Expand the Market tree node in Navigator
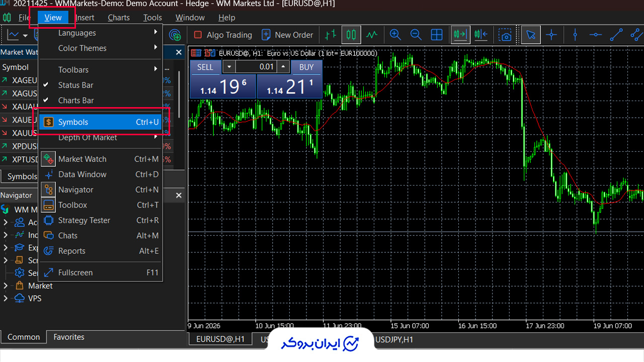 pyautogui.click(x=6, y=286)
